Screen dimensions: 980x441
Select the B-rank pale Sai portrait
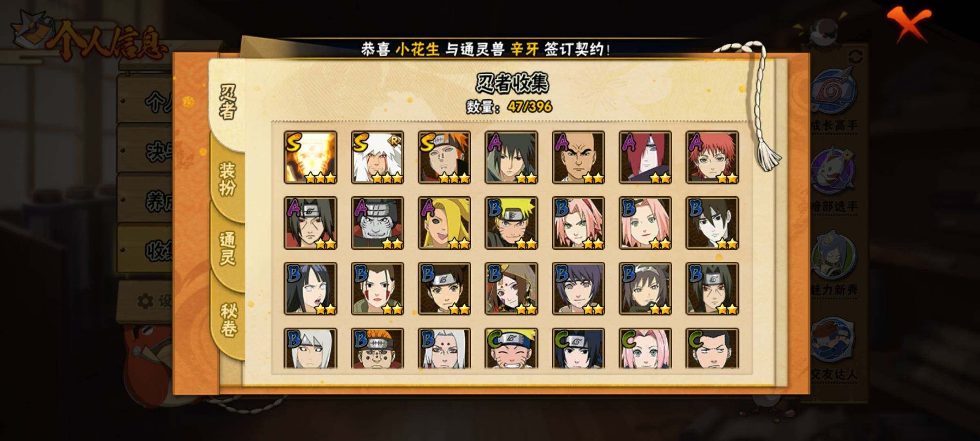[712, 223]
